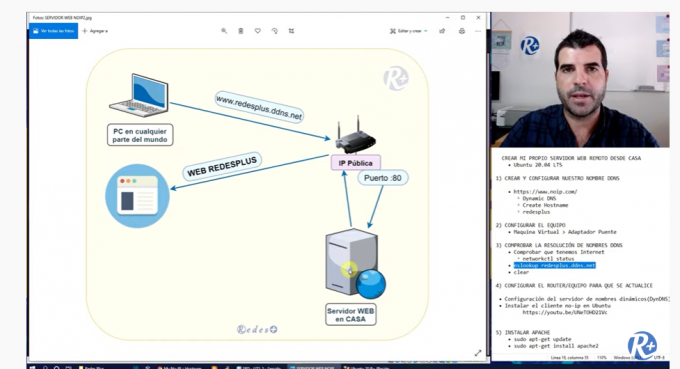Enter fullscreen via the diagonal arrows icon

click(x=478, y=353)
